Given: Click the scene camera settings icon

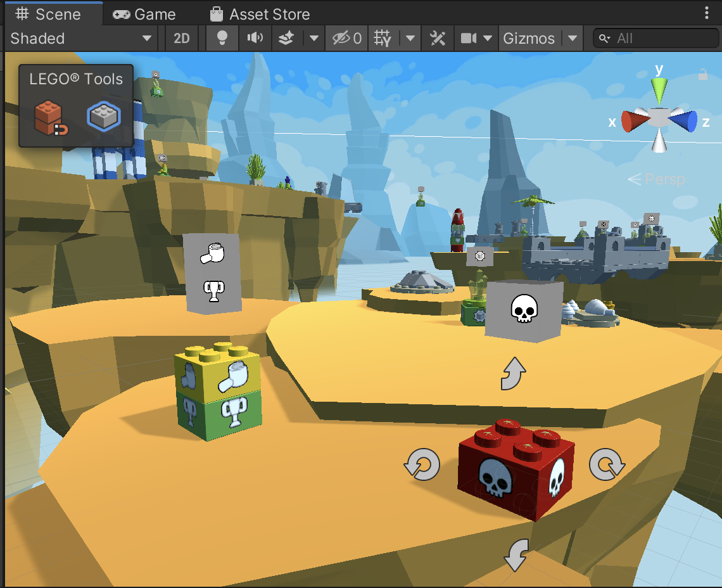Looking at the screenshot, I should [x=469, y=39].
